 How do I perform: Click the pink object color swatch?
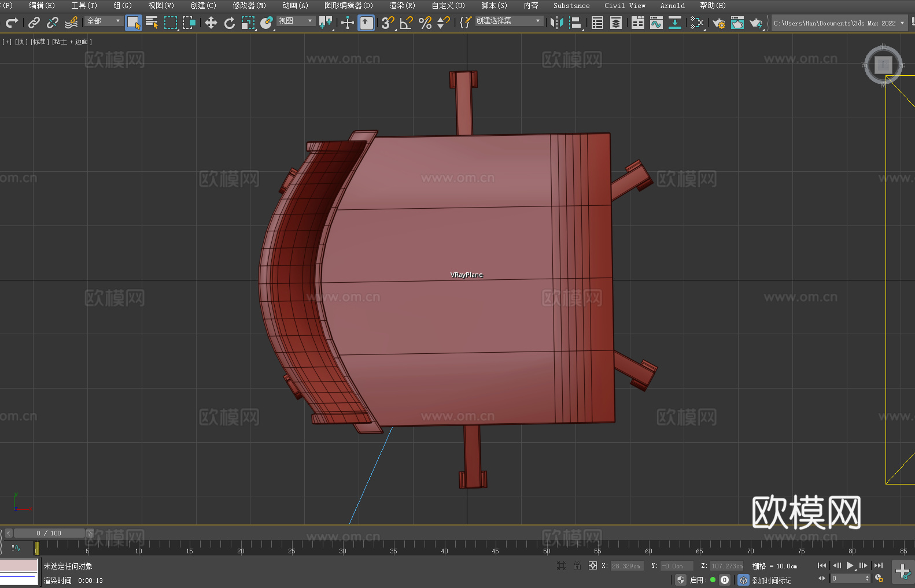pos(19,565)
